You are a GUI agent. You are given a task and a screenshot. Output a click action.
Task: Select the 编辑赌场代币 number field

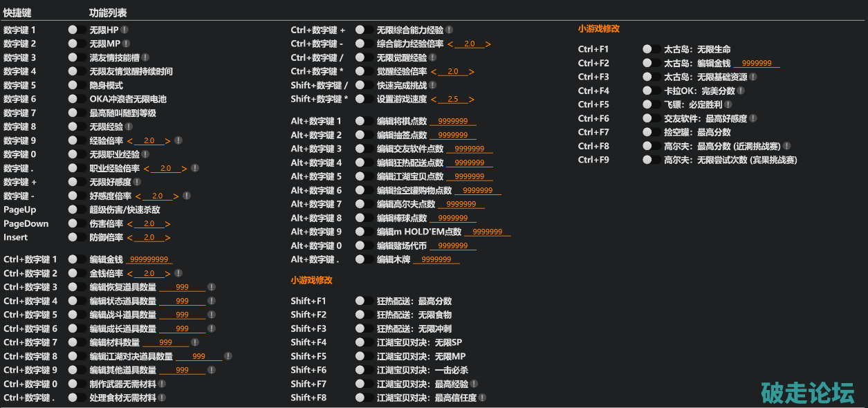click(452, 246)
